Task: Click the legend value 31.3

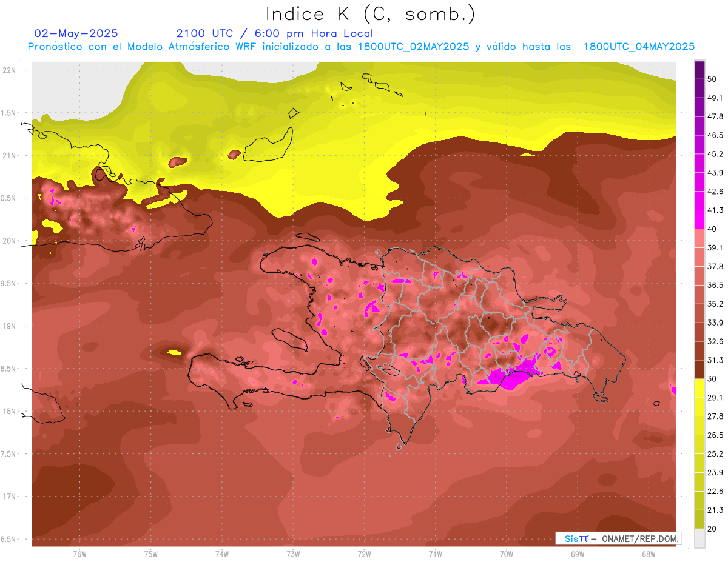Action: click(715, 360)
